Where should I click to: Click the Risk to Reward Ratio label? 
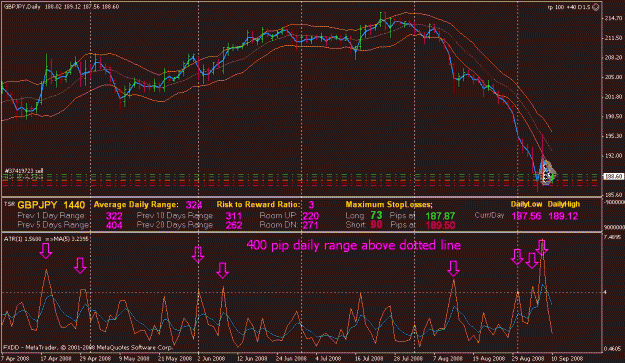(x=258, y=204)
